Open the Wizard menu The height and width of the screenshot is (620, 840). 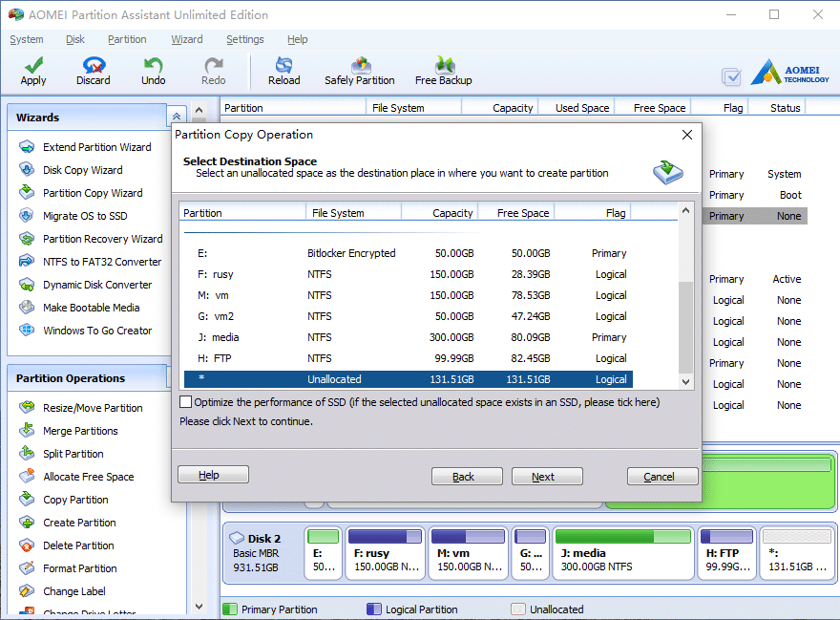point(187,39)
